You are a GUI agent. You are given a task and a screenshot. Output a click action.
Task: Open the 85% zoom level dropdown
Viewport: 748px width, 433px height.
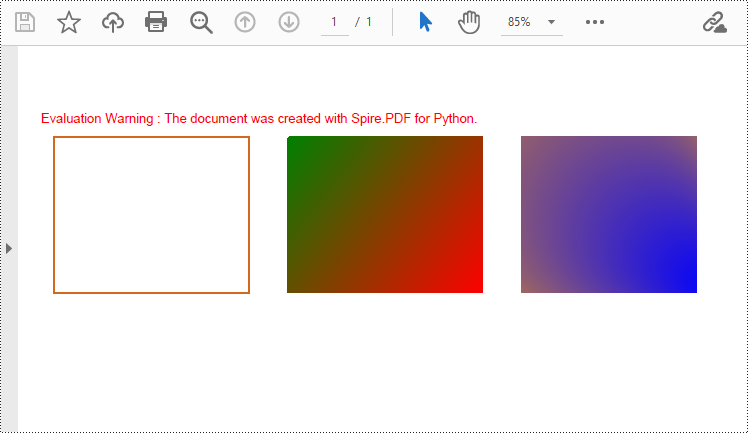point(531,22)
